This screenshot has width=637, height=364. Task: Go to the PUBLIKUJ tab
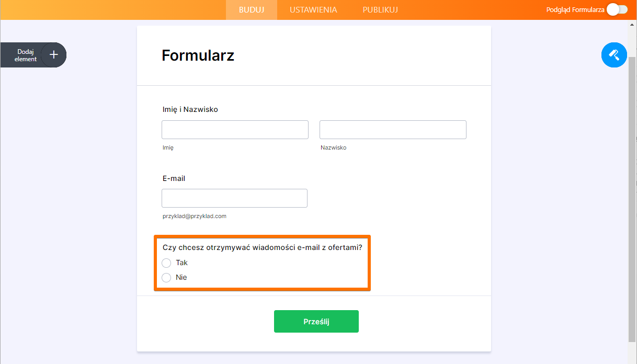click(380, 10)
